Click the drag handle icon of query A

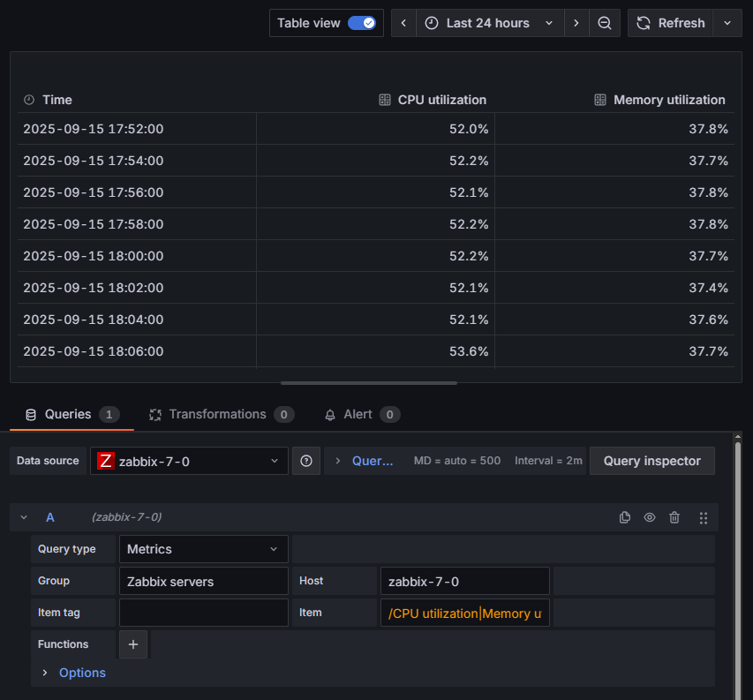click(704, 517)
